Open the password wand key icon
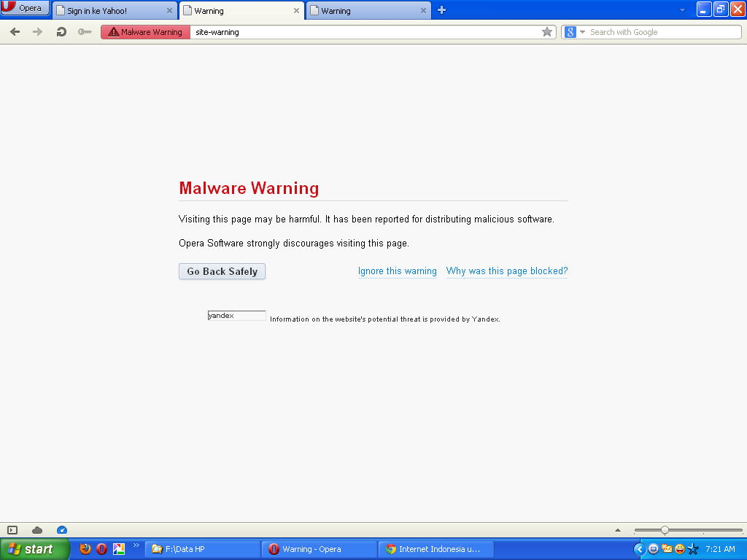The height and width of the screenshot is (560, 747). point(85,32)
